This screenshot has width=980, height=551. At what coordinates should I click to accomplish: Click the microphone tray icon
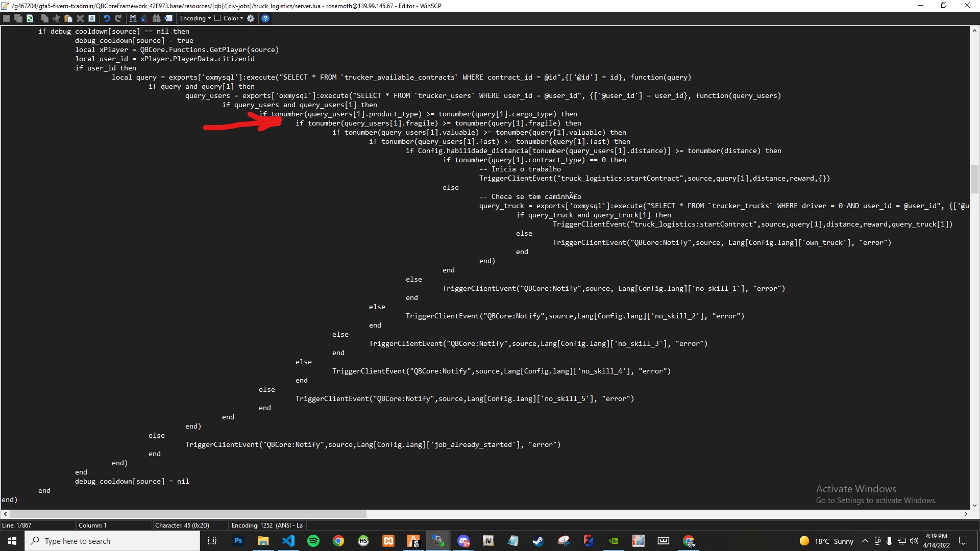[x=890, y=541]
